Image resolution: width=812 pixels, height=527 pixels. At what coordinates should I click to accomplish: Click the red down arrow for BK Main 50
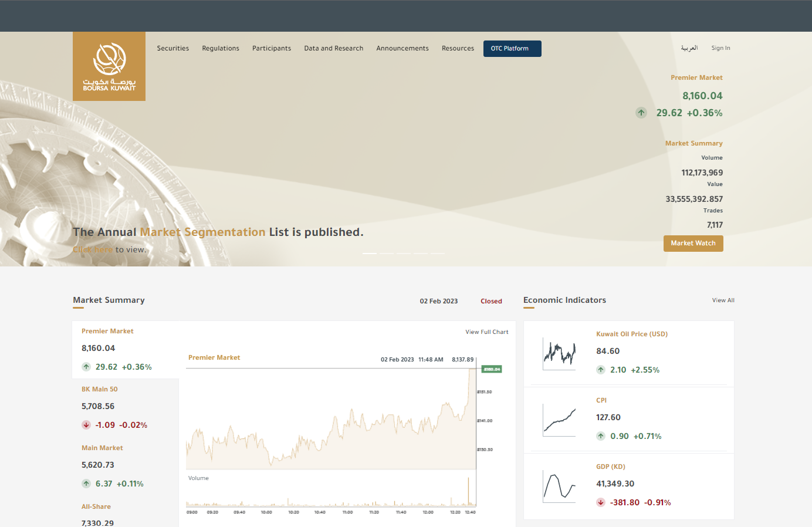(86, 425)
